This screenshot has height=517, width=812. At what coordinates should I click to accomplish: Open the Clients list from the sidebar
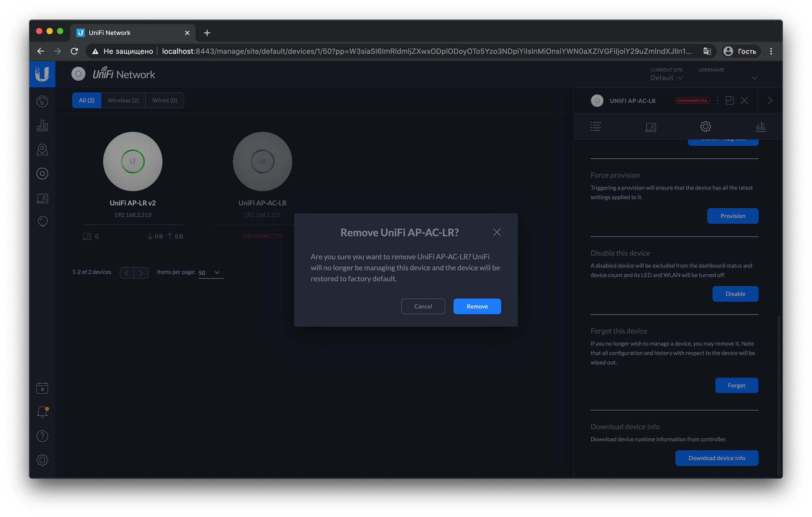(x=42, y=198)
